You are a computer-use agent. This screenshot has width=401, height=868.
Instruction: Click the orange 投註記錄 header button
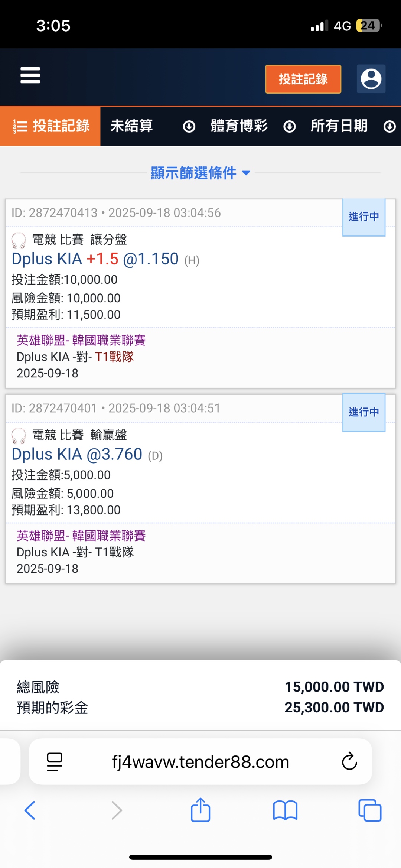click(x=303, y=79)
